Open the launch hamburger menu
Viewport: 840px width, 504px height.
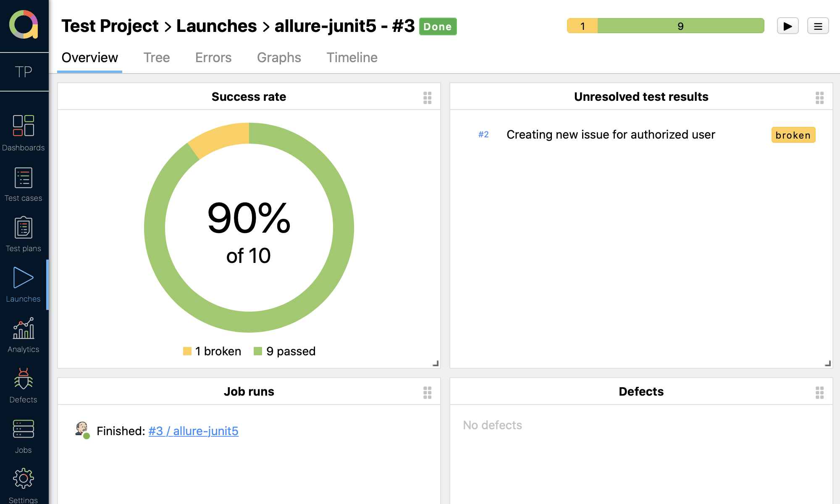point(818,26)
